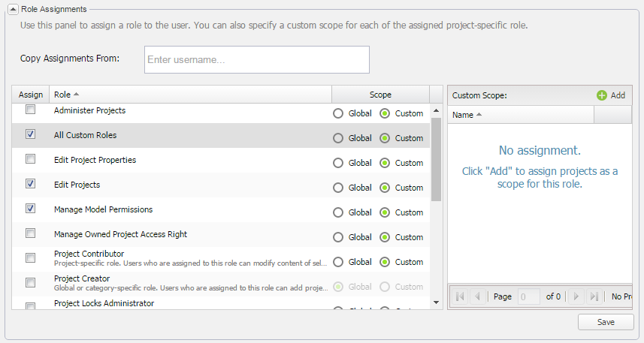
Task: Select Global scope for Manage Model Permissions
Action: click(338, 212)
